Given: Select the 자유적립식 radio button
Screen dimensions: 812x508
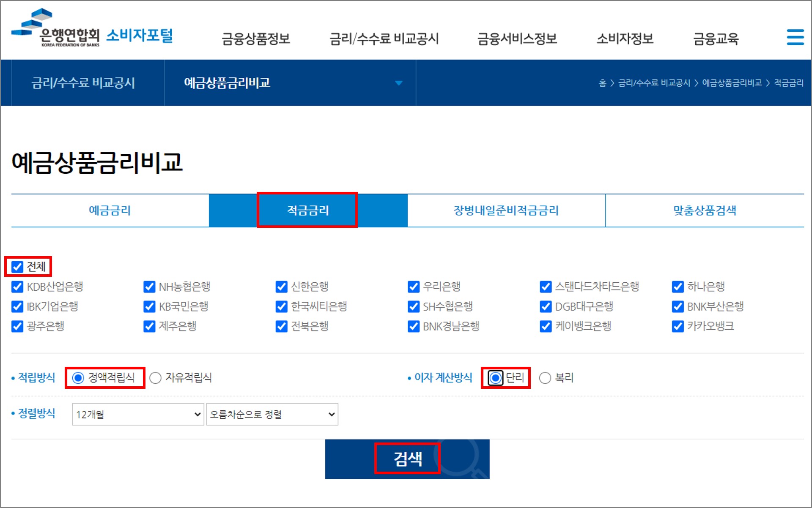Looking at the screenshot, I should tap(156, 377).
